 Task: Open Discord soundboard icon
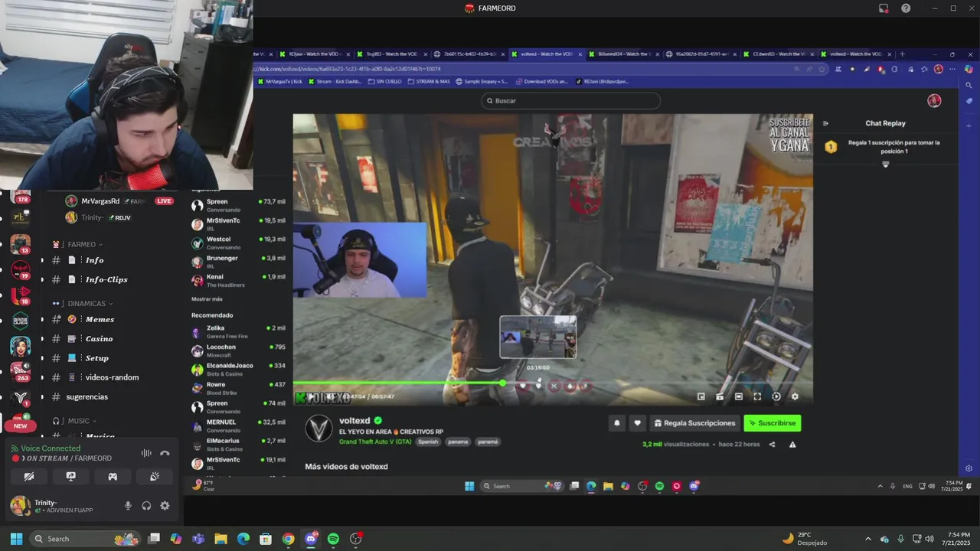point(154,476)
